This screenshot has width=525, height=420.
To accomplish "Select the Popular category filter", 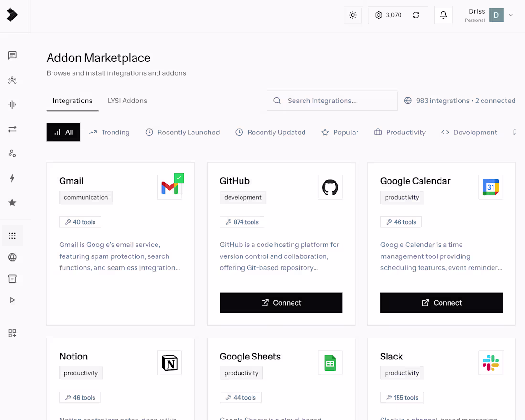I will [340, 132].
